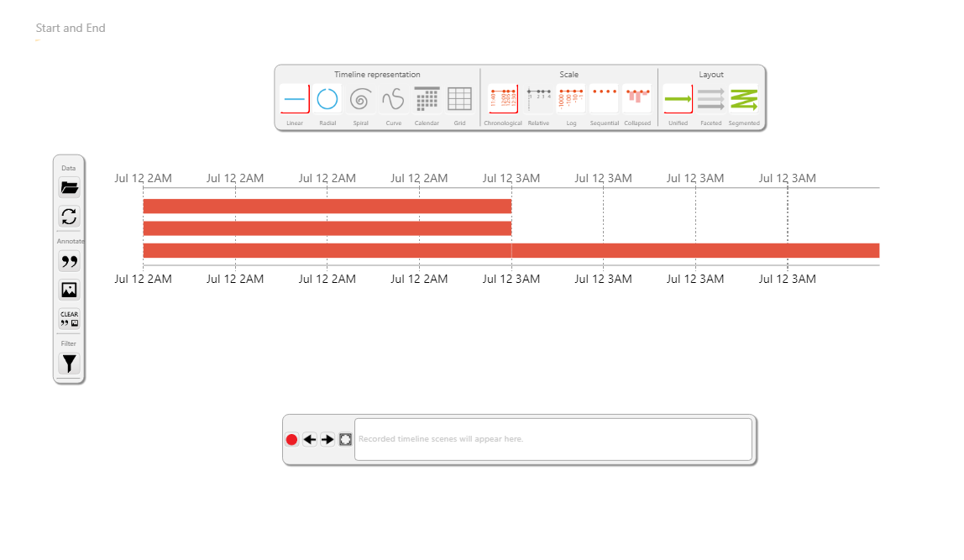Image resolution: width=964 pixels, height=560 pixels.
Task: Switch to Faceted layout
Action: point(710,99)
